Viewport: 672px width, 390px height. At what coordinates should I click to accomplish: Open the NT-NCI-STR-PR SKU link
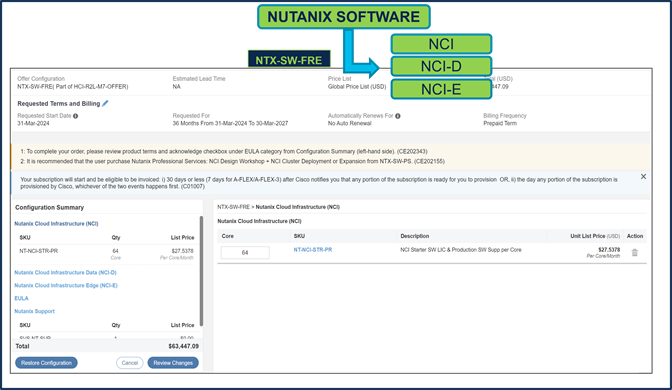(x=313, y=250)
